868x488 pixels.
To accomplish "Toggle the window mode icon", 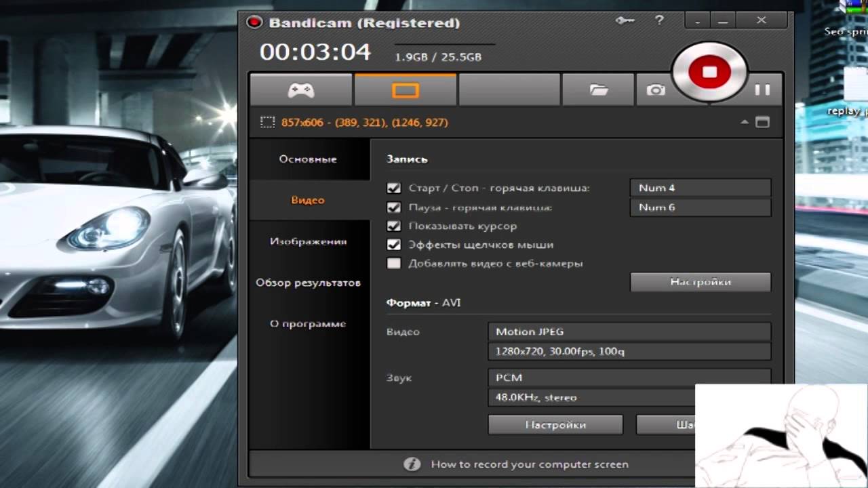I will tap(762, 123).
